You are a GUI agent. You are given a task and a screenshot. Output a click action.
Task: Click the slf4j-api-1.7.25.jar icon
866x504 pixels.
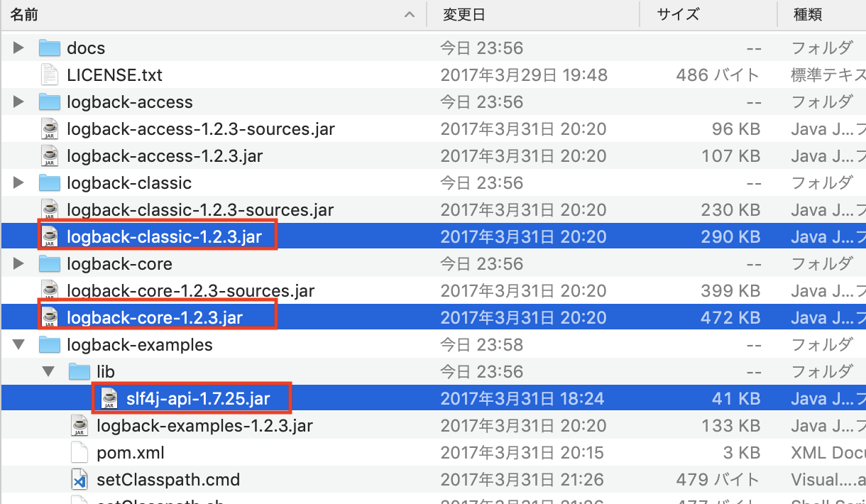click(x=109, y=399)
